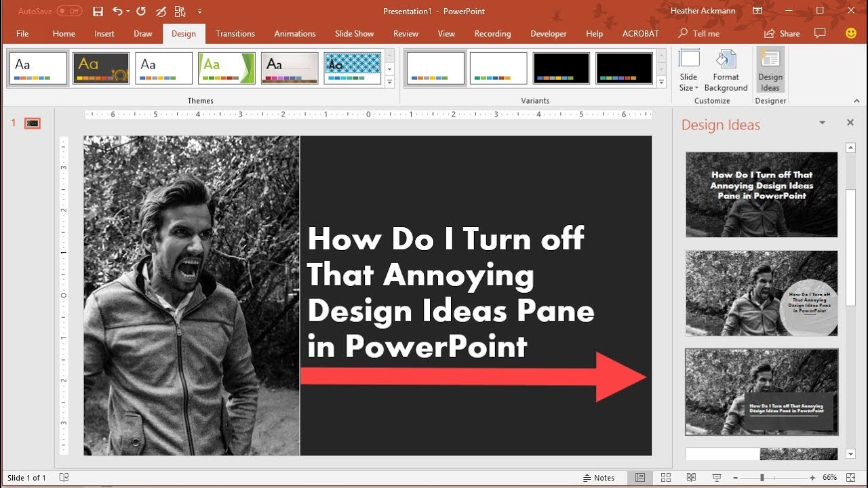
Task: Select the first black variant
Action: point(561,68)
